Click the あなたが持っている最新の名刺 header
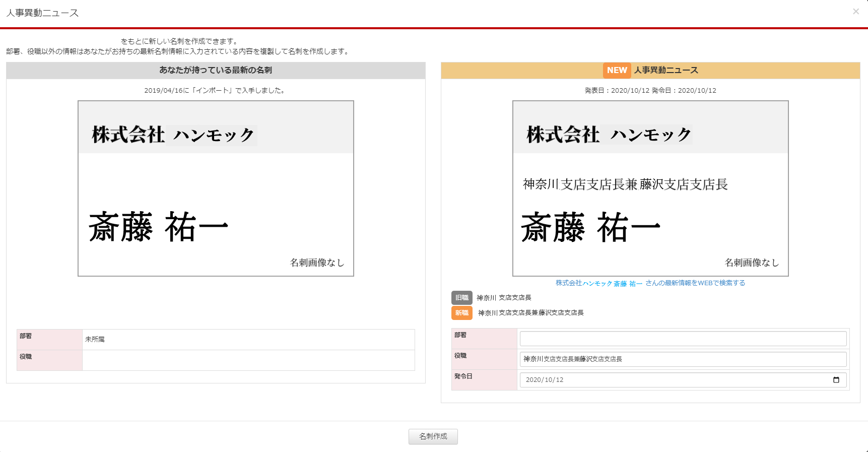 click(x=216, y=71)
